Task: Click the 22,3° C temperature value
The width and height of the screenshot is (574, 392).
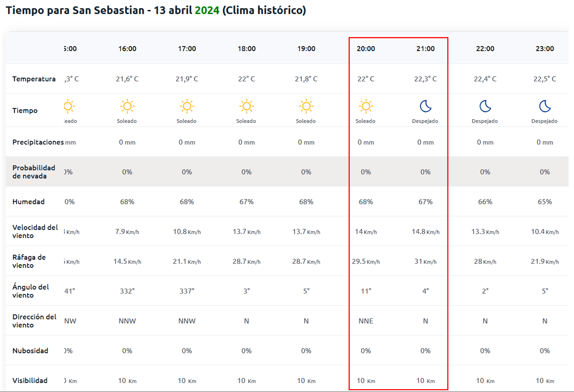Action: [426, 79]
